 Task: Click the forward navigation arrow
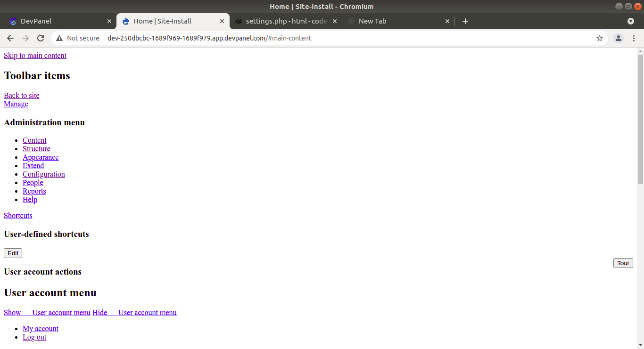tap(25, 38)
